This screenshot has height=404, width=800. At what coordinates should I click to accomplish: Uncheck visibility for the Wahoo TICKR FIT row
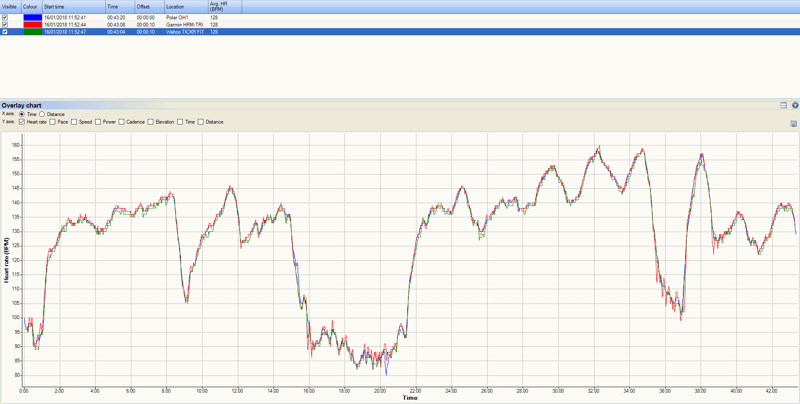coord(5,32)
